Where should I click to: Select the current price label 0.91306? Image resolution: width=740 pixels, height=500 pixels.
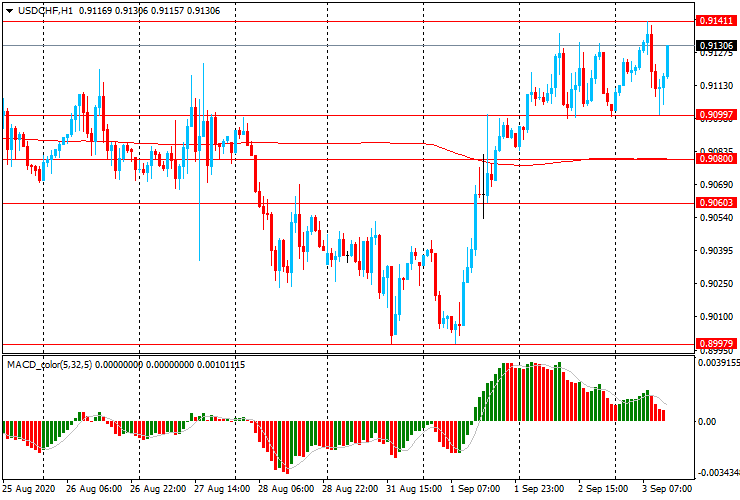pos(716,45)
